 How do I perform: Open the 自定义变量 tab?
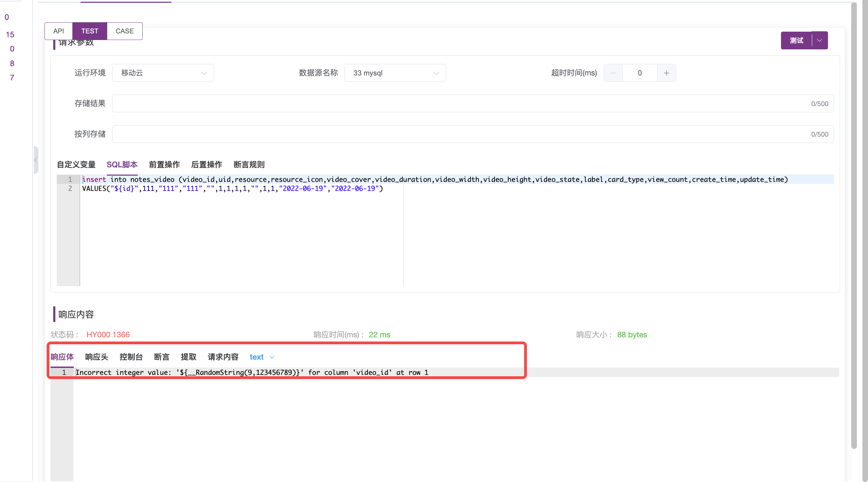[x=76, y=164]
